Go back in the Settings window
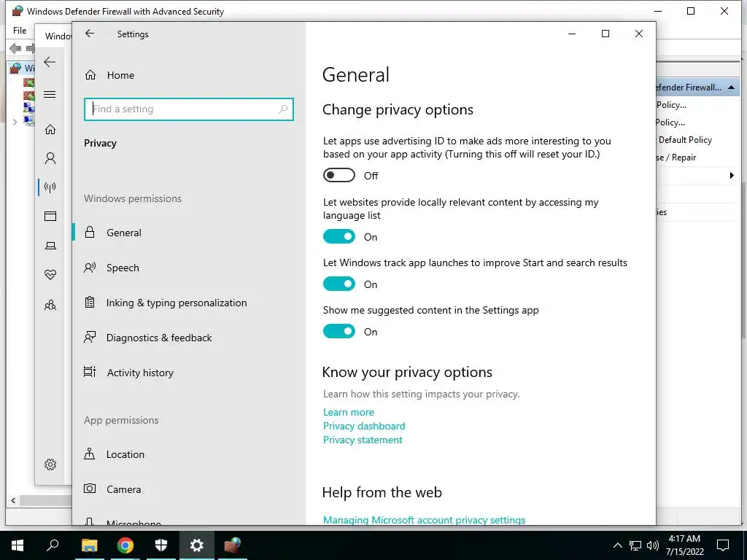This screenshot has height=560, width=747. [90, 34]
